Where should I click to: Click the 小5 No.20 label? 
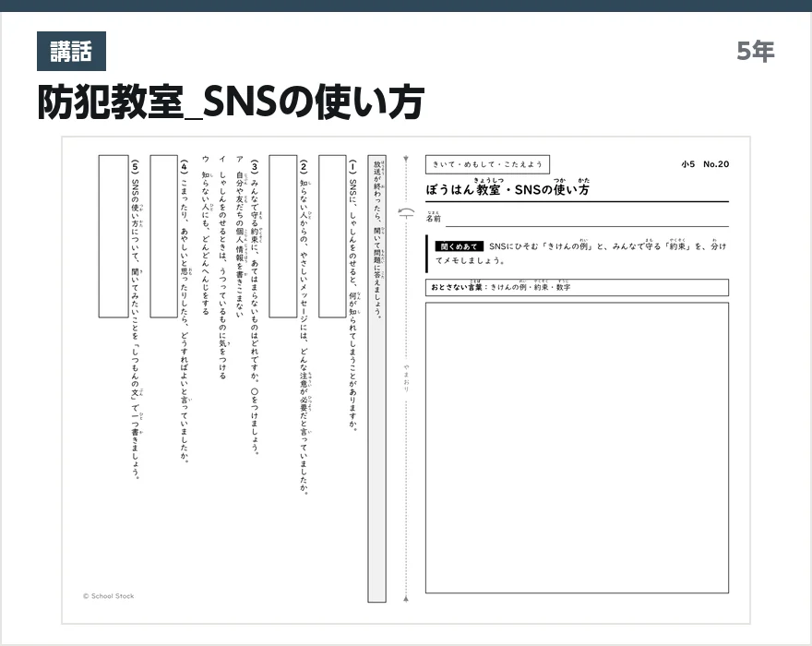coord(705,164)
